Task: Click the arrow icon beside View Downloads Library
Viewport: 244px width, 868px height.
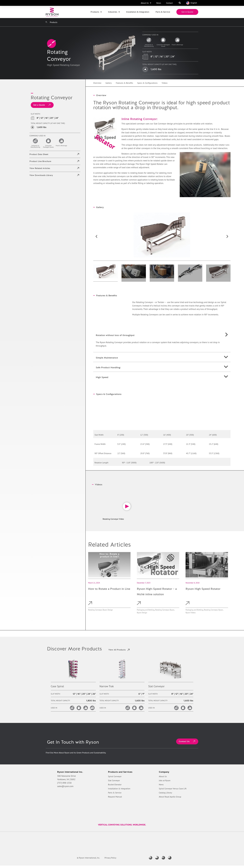Action: (78, 175)
